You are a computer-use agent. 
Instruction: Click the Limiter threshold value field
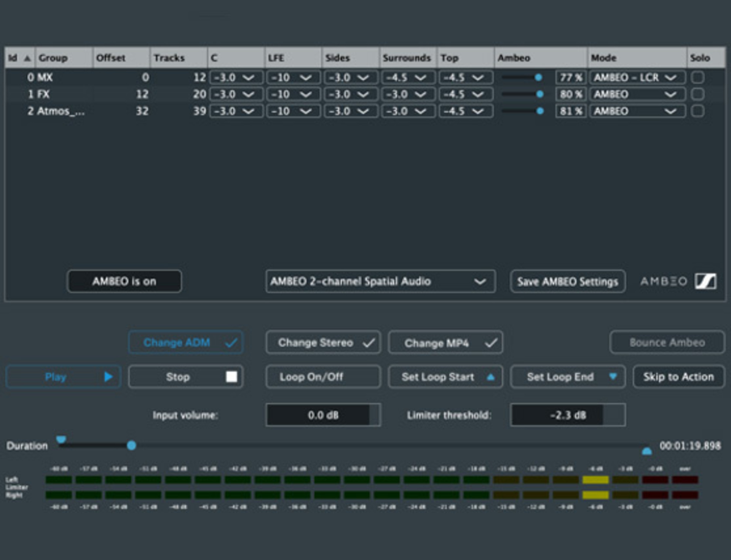tap(567, 415)
